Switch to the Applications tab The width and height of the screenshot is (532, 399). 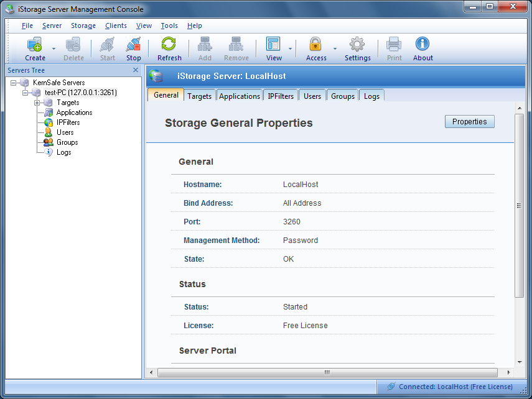click(240, 96)
